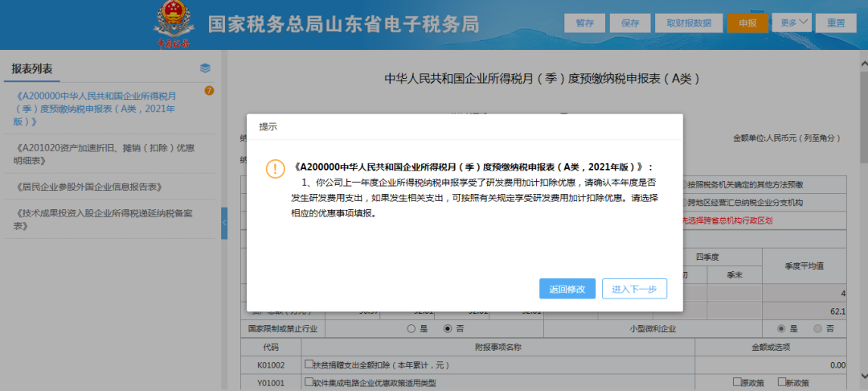Click the layers icon beside 报表列表
Screen dimensions: 868x391
click(206, 68)
